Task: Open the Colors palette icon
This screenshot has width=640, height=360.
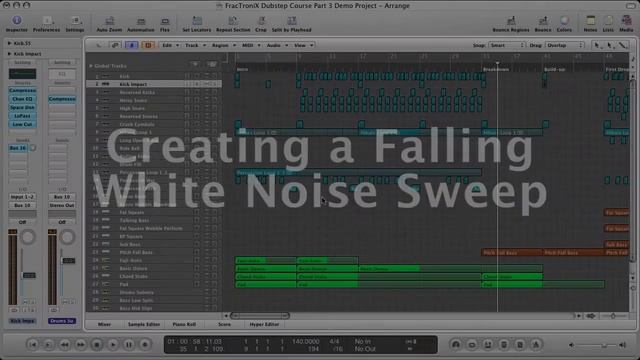Action: pyautogui.click(x=564, y=20)
